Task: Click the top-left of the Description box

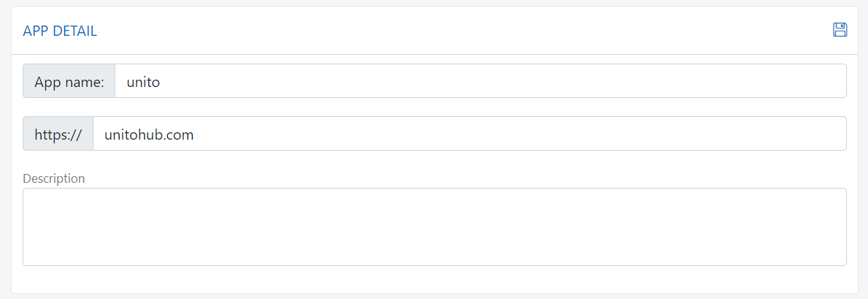Action: coord(31,195)
